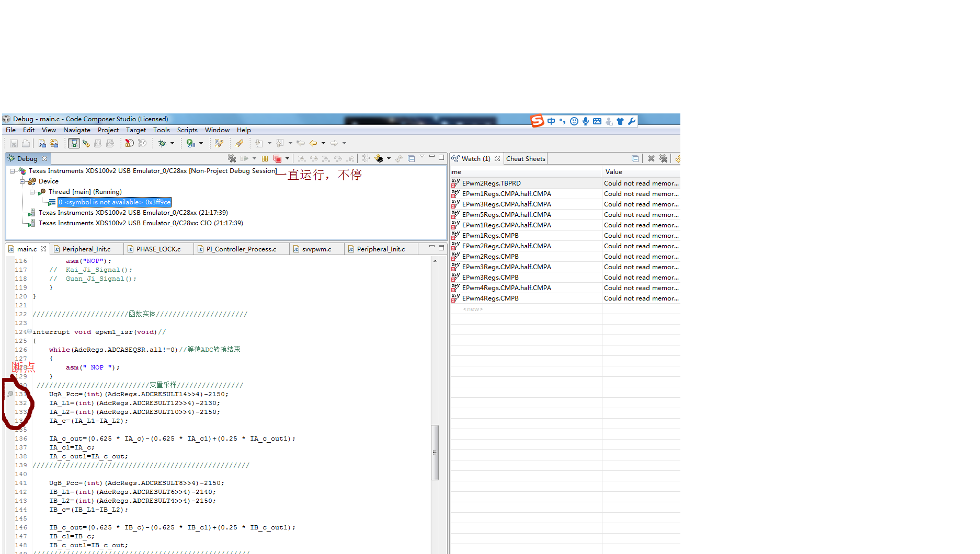Close the Debug view tab
The width and height of the screenshot is (980, 554).
coord(44,158)
